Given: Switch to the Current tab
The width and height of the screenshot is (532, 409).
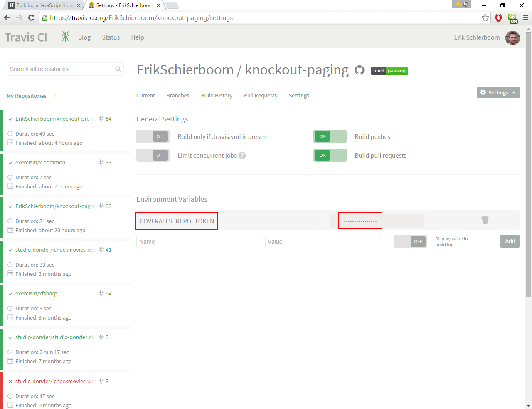Looking at the screenshot, I should pos(145,95).
